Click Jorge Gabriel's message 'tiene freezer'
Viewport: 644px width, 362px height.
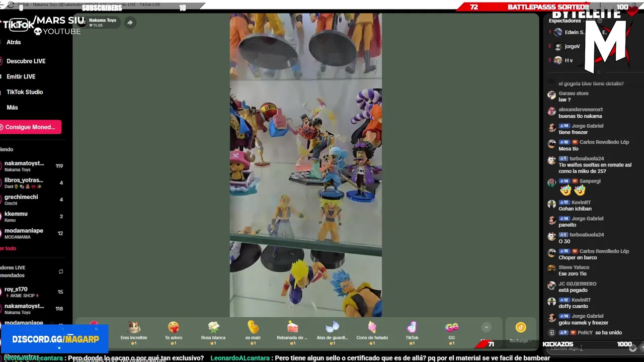[x=573, y=132]
